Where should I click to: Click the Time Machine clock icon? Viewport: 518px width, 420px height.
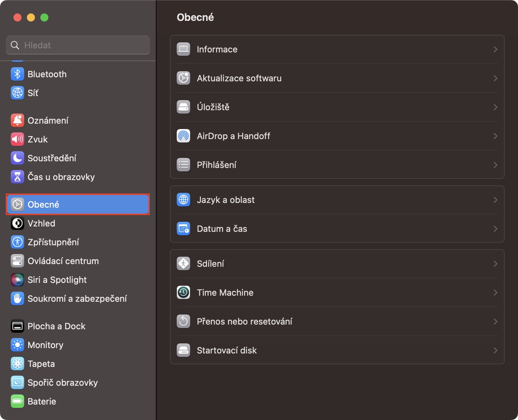pyautogui.click(x=183, y=293)
